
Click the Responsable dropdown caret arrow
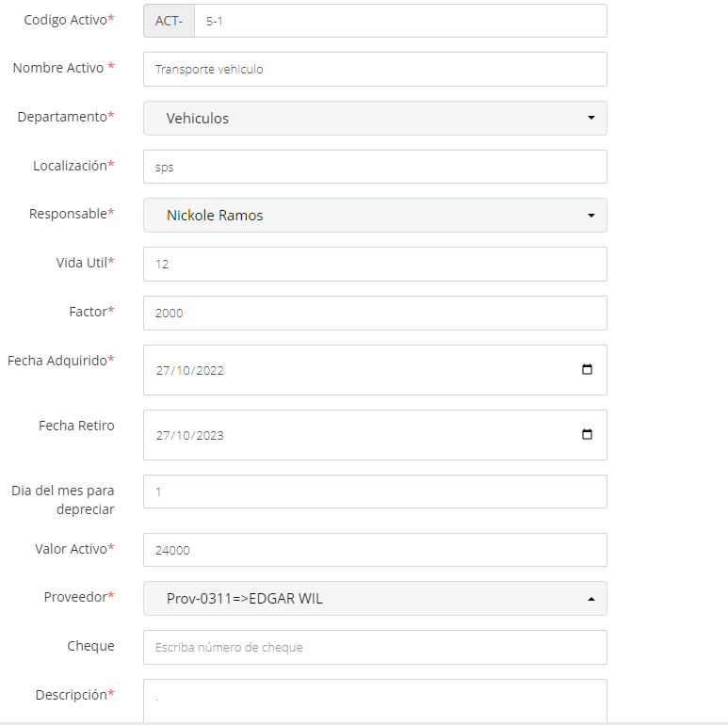click(x=591, y=216)
